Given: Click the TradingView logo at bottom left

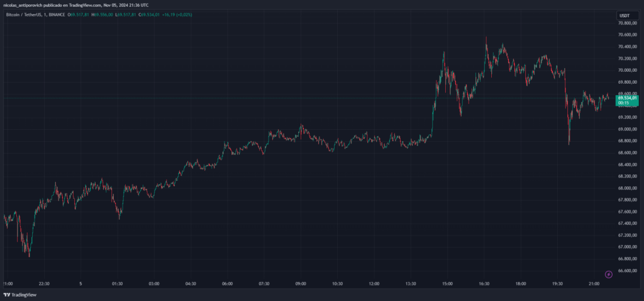Looking at the screenshot, I should point(19,295).
